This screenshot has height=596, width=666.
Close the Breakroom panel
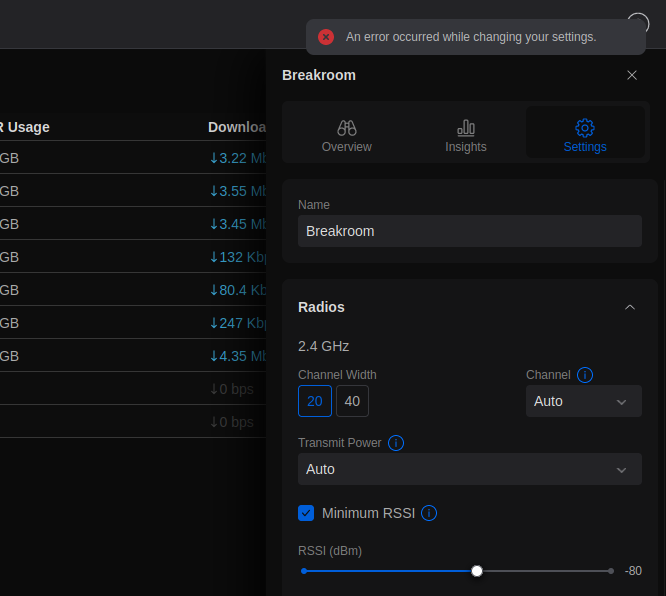[632, 75]
